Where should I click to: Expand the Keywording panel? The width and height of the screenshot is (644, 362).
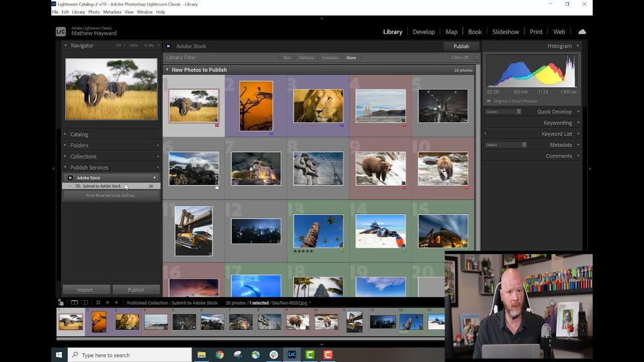pyautogui.click(x=578, y=123)
